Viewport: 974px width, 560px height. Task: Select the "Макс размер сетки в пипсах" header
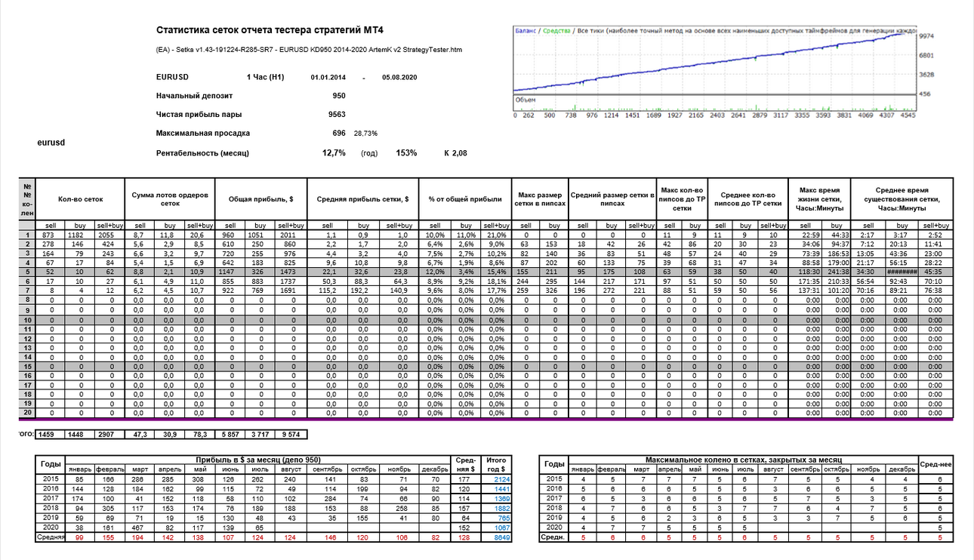tap(540, 199)
